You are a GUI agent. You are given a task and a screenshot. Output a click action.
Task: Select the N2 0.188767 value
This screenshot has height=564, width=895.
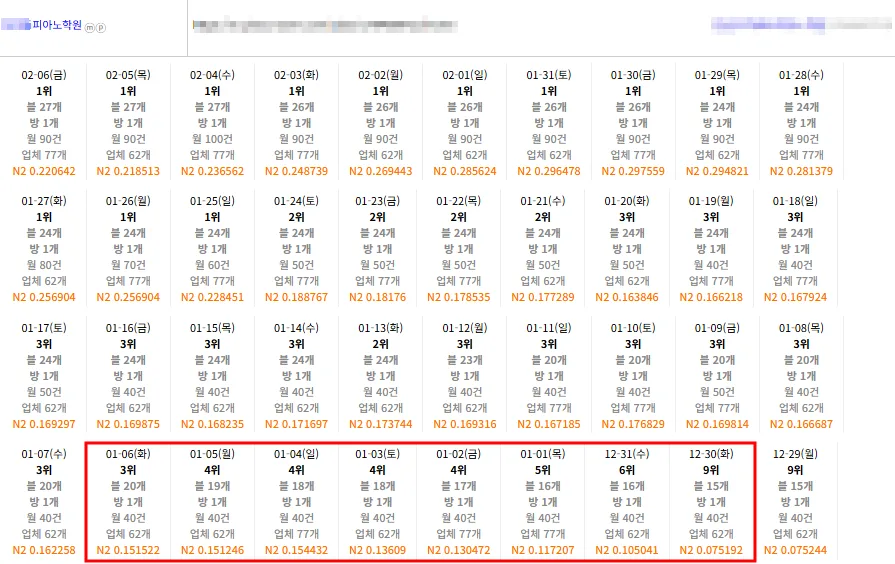point(296,297)
